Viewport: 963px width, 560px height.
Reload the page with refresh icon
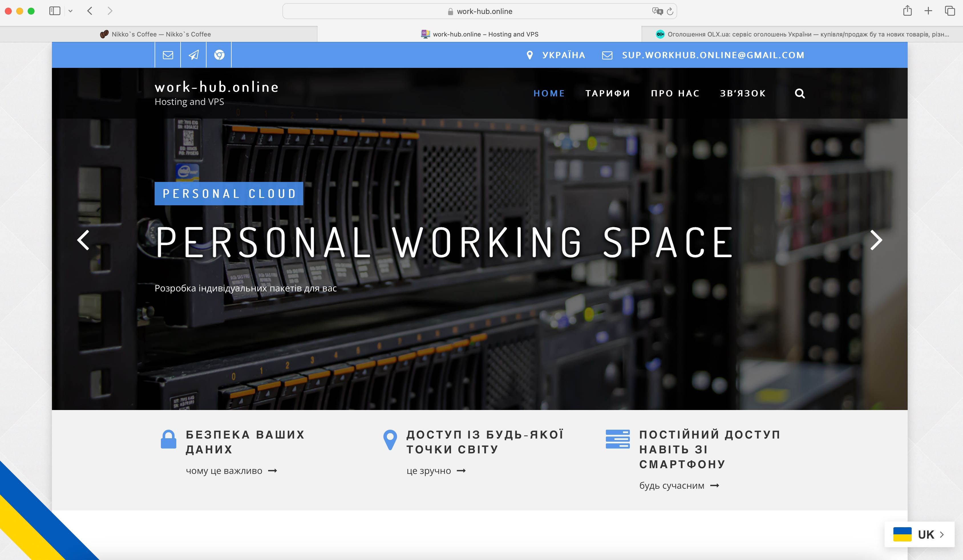coord(670,11)
